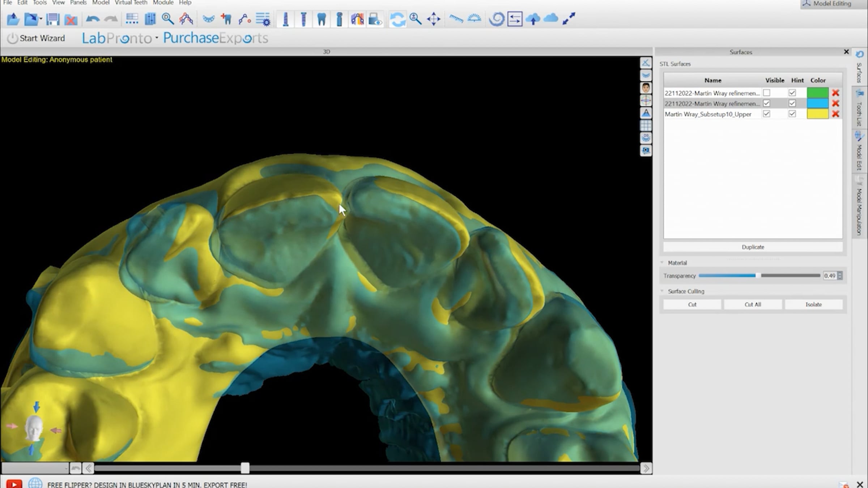868x488 pixels.
Task: Open the LabPronto dropdown arrow
Action: (157, 38)
